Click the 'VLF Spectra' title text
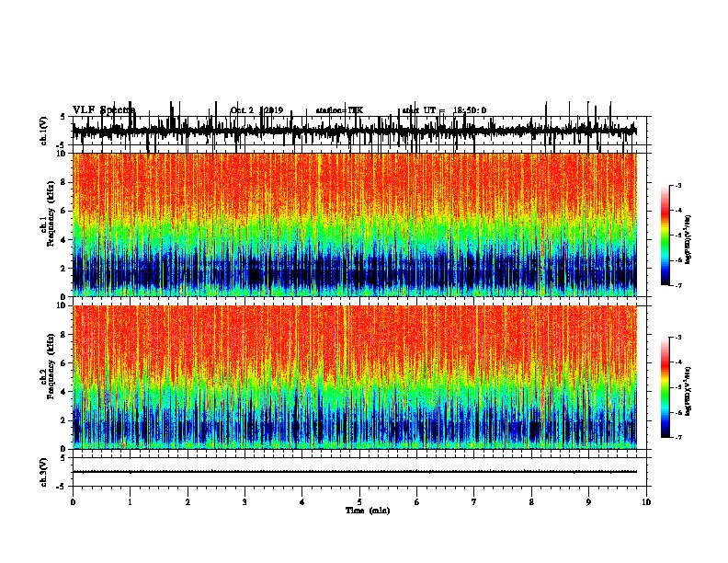Viewport: 728px width, 563px height. tap(104, 110)
